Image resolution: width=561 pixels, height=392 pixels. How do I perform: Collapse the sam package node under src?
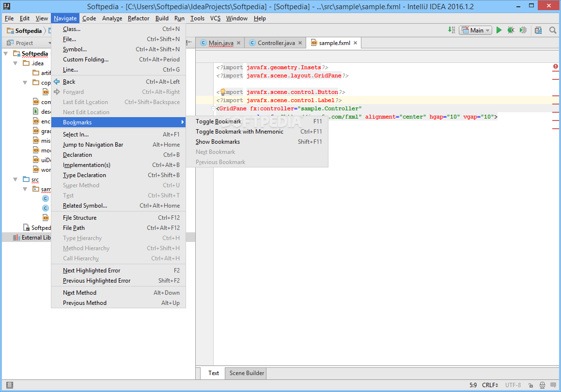tap(25, 189)
